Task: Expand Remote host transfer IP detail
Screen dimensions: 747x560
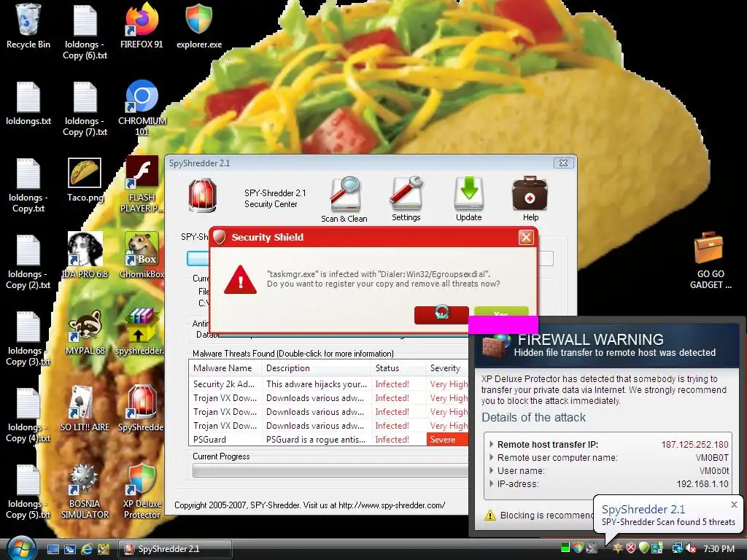Action: point(492,444)
